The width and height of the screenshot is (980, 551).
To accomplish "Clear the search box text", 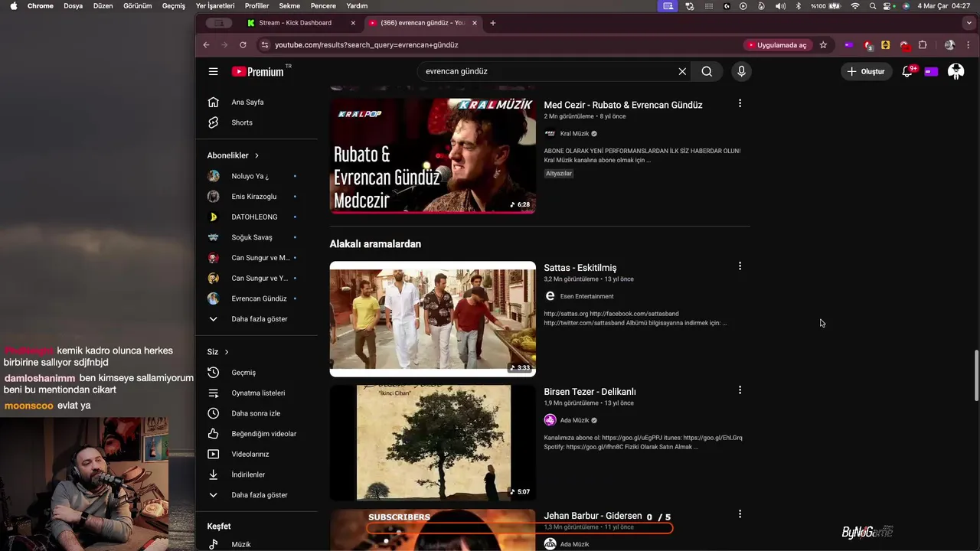I will (682, 71).
